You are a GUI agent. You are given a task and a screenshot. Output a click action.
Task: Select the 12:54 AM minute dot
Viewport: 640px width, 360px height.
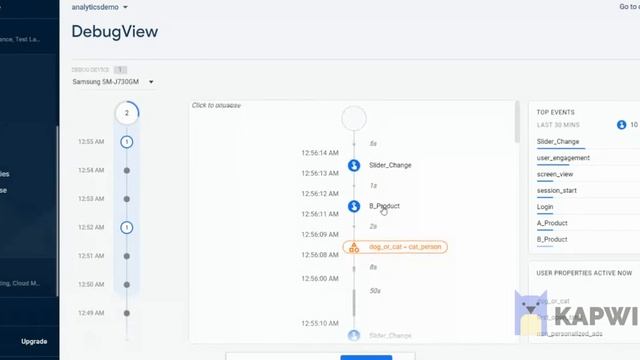(x=127, y=170)
